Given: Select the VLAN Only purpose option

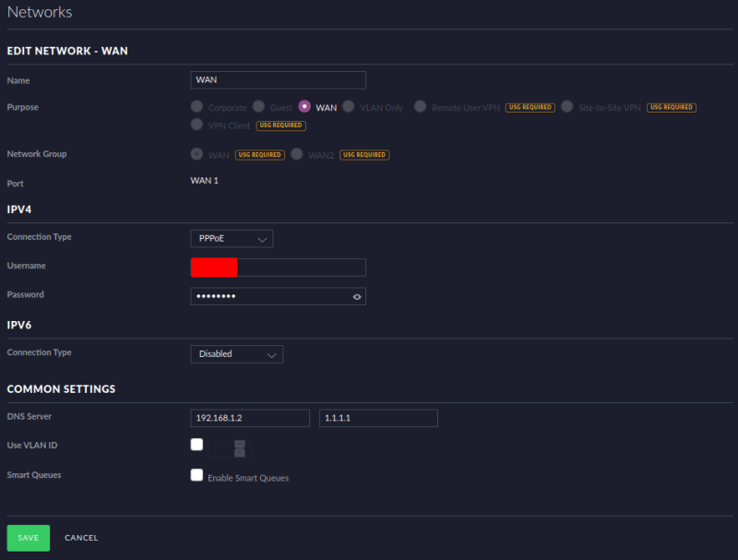Looking at the screenshot, I should coord(349,106).
